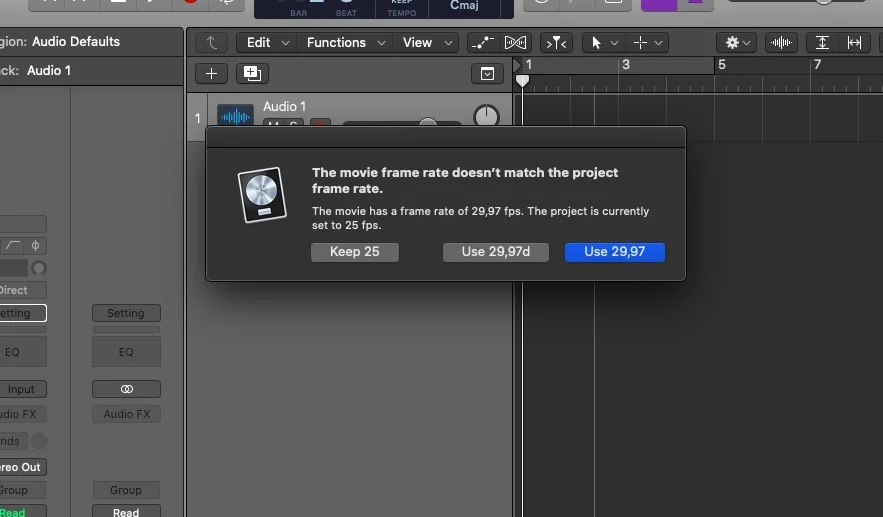Click the gain knob near phase button
883x517 pixels.
click(x=39, y=268)
